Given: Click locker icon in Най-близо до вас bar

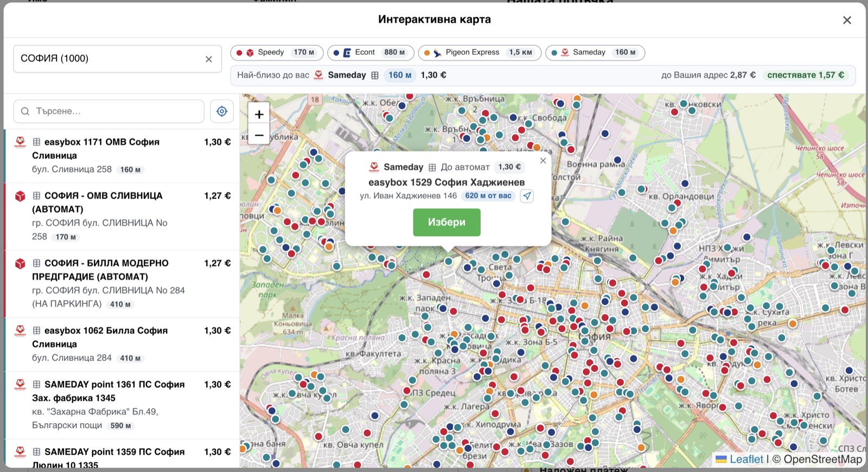Looking at the screenshot, I should 375,75.
